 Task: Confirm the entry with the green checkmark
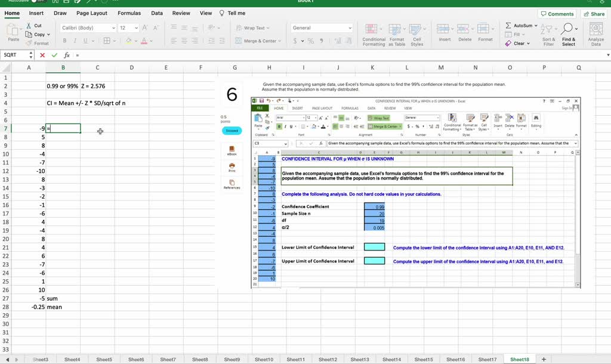(54, 54)
